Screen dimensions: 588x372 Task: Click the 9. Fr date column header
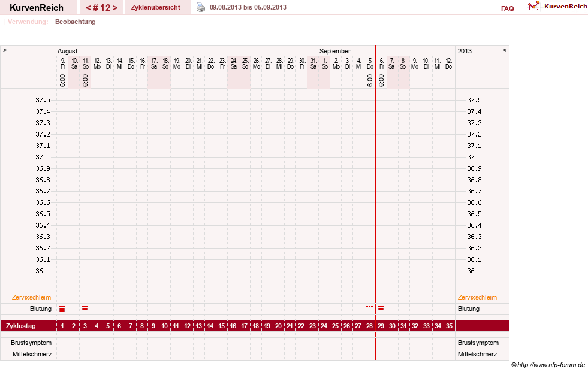point(62,63)
